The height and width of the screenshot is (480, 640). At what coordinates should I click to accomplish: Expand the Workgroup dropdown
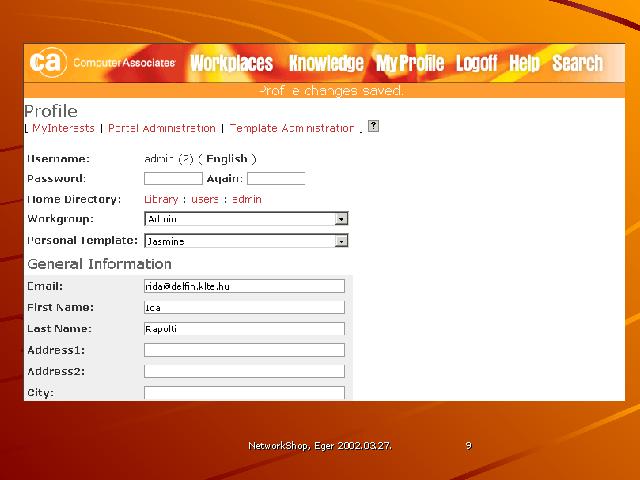(x=341, y=219)
